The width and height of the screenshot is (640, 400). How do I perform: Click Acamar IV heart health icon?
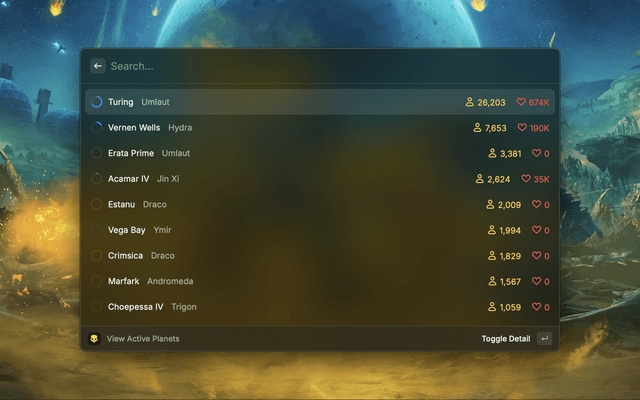[526, 179]
